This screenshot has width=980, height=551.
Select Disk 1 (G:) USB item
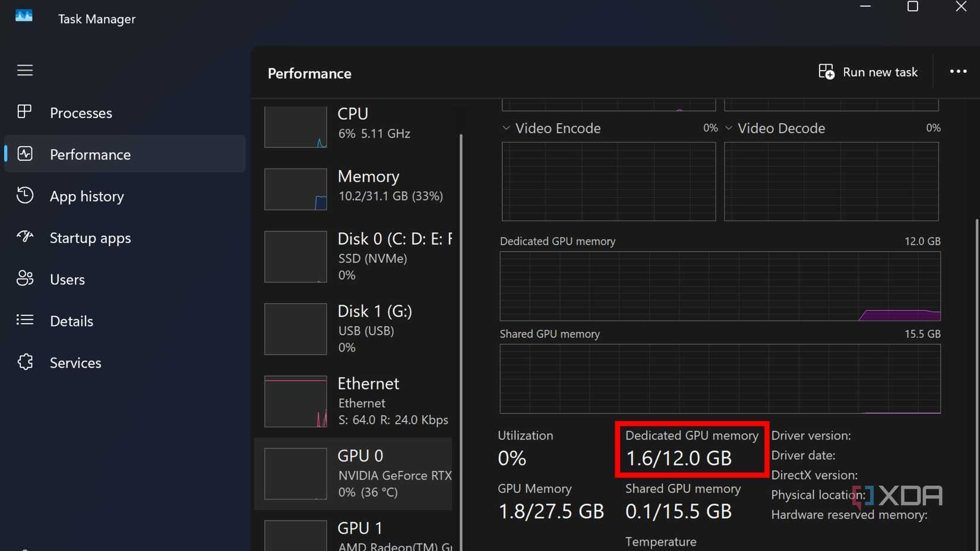point(354,329)
